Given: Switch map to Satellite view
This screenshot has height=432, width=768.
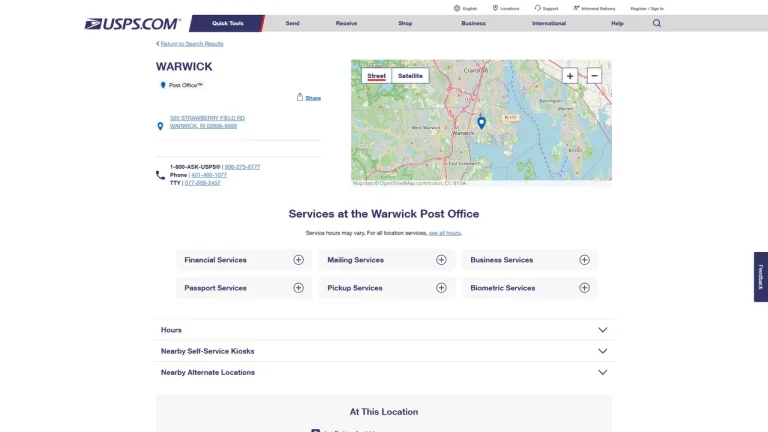Looking at the screenshot, I should 410,76.
